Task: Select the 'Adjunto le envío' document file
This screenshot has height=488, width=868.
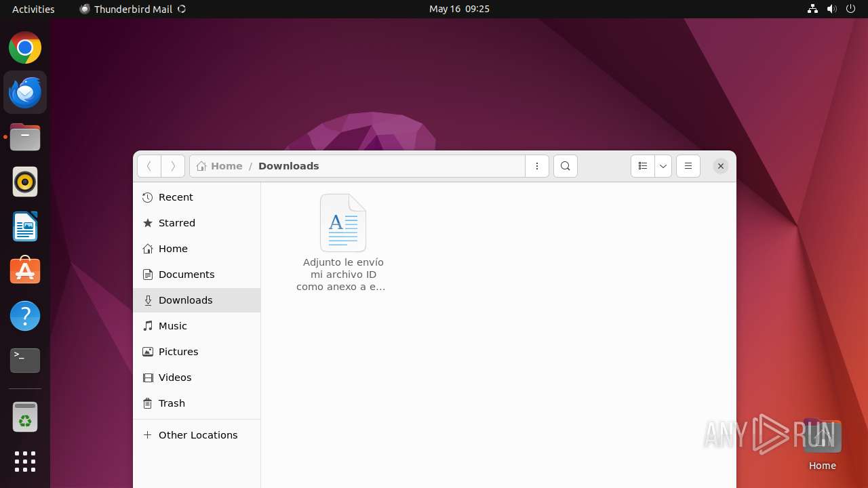Action: [x=343, y=223]
